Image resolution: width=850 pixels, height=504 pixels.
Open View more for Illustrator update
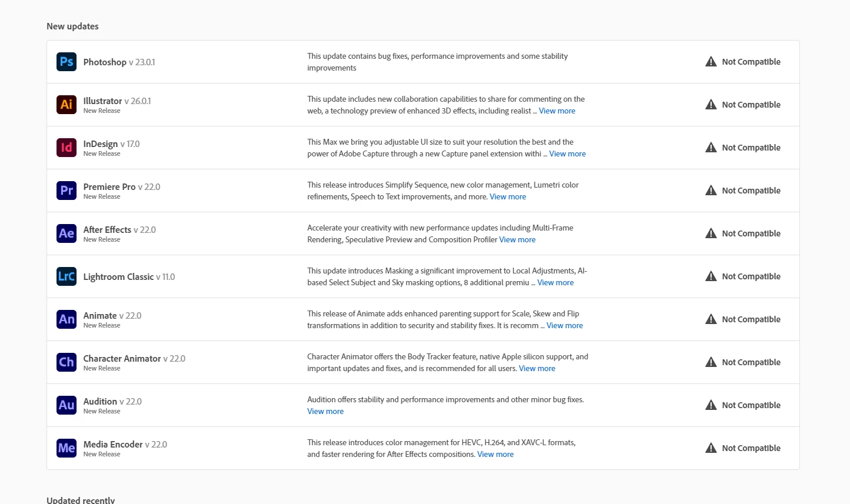pyautogui.click(x=557, y=111)
